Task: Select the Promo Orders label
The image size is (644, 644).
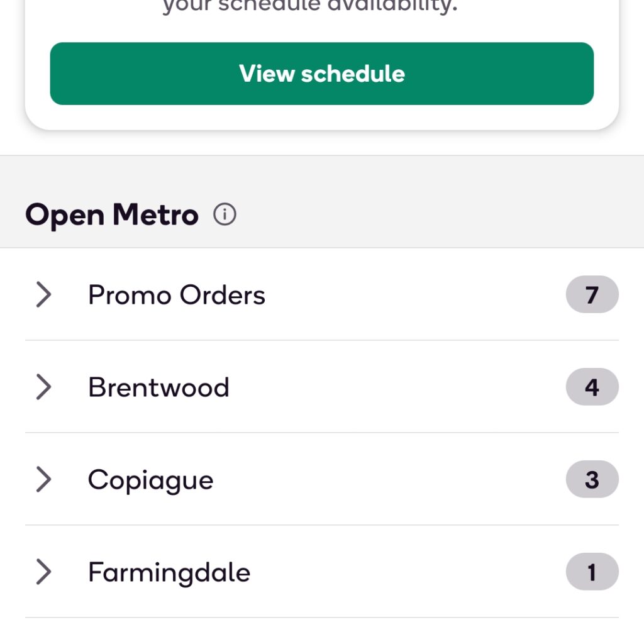Action: [x=177, y=295]
